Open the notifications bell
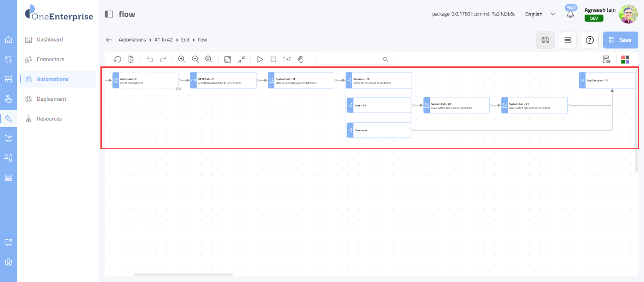 click(x=570, y=14)
